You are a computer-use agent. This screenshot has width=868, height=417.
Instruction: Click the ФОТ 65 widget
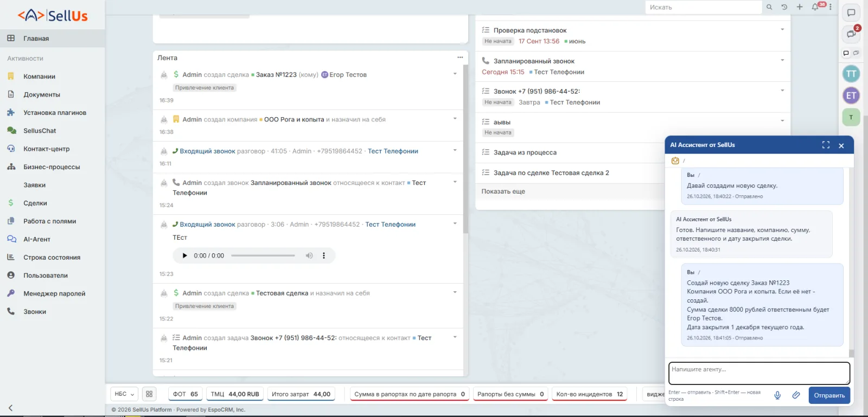[186, 394]
